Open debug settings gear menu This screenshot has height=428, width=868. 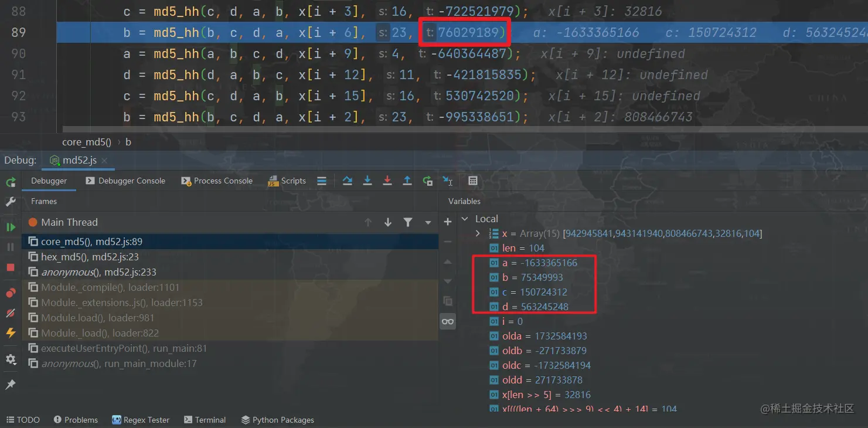tap(11, 359)
